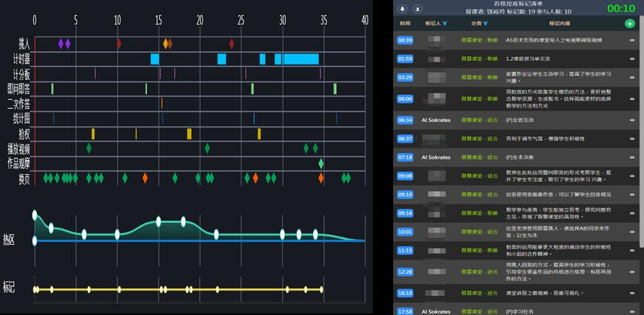Click the green diamond in the 作品观摩 row
The width and height of the screenshot is (644, 315).
click(321, 163)
